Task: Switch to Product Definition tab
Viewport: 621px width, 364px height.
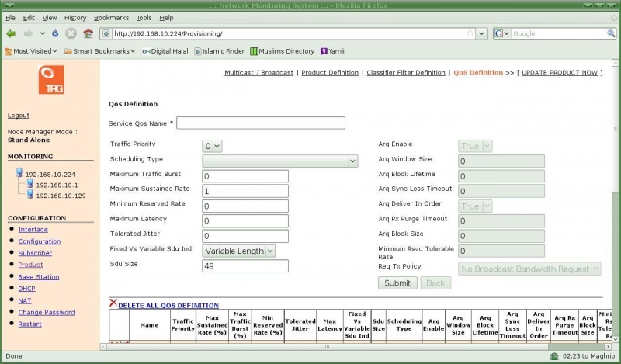Action: click(329, 72)
